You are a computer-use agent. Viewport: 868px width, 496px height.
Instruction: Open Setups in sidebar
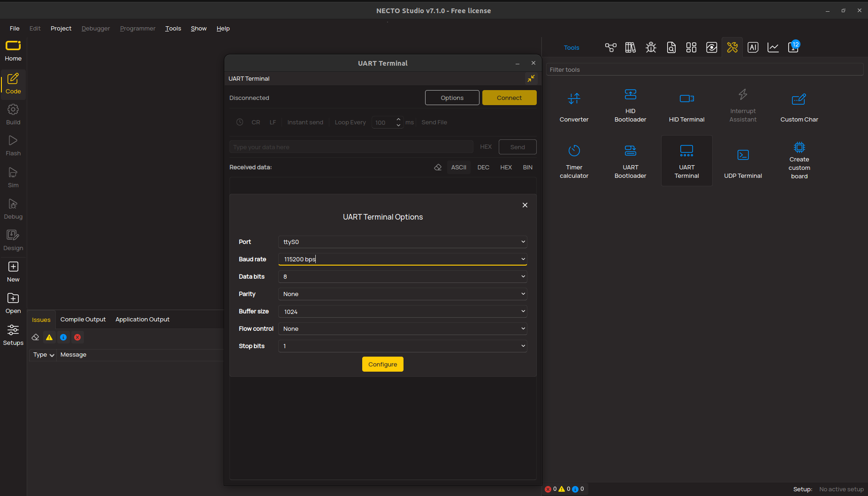13,335
